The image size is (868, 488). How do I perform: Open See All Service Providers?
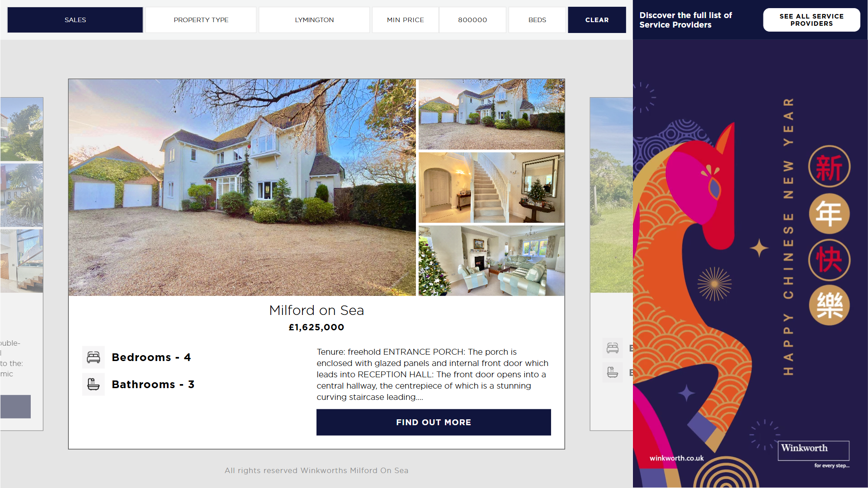tap(811, 20)
